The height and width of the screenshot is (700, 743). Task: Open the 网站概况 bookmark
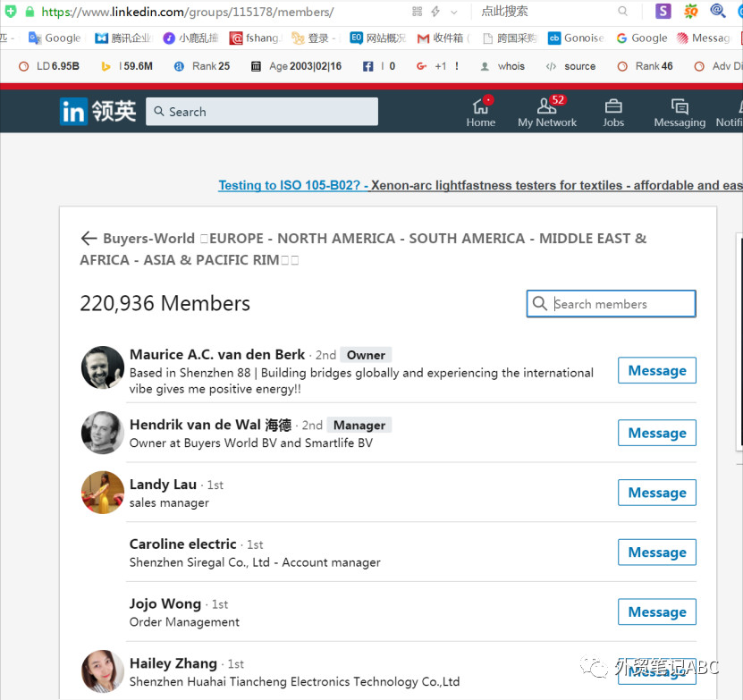(x=377, y=38)
